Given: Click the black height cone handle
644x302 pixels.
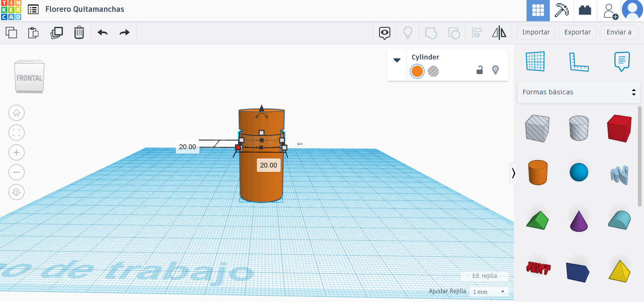Looking at the screenshot, I should [x=262, y=108].
